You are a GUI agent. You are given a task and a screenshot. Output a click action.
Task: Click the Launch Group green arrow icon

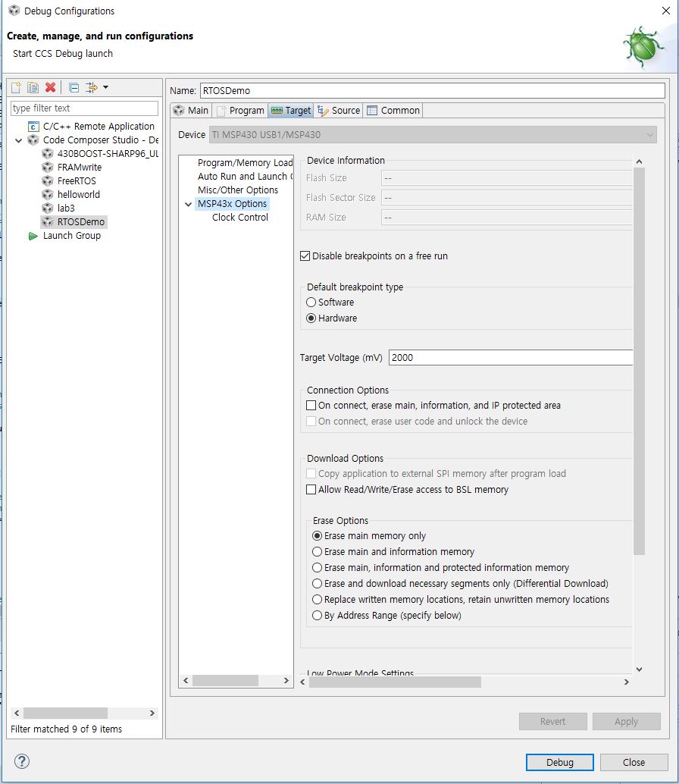coord(33,236)
